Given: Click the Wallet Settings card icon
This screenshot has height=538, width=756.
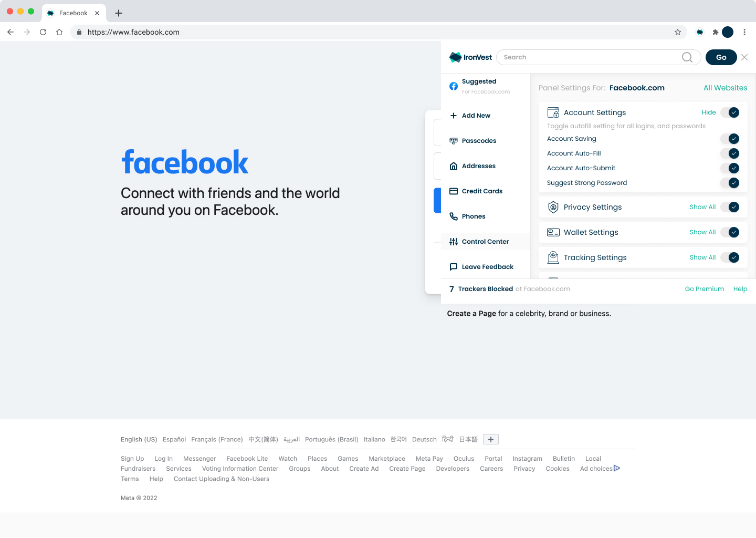Looking at the screenshot, I should click(553, 232).
